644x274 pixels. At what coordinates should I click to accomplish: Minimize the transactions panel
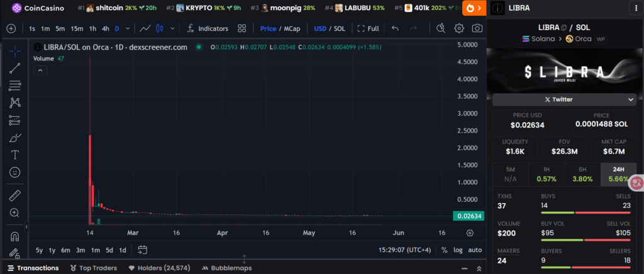465,269
